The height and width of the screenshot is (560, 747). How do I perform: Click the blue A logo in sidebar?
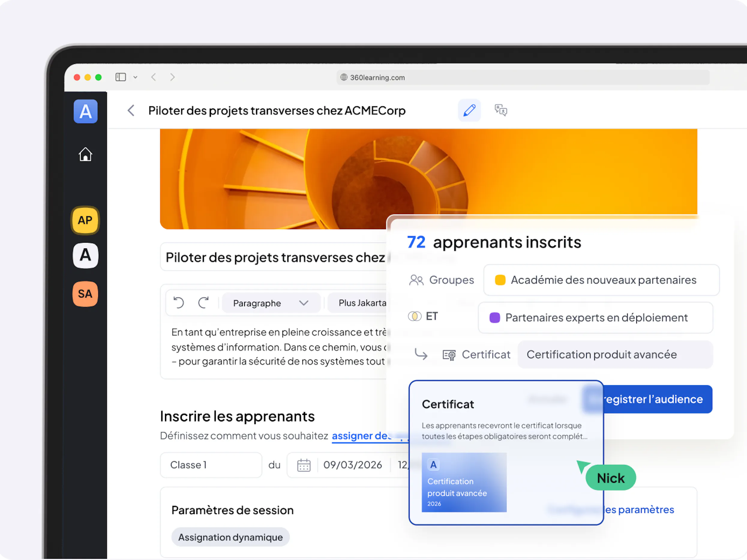pyautogui.click(x=85, y=111)
